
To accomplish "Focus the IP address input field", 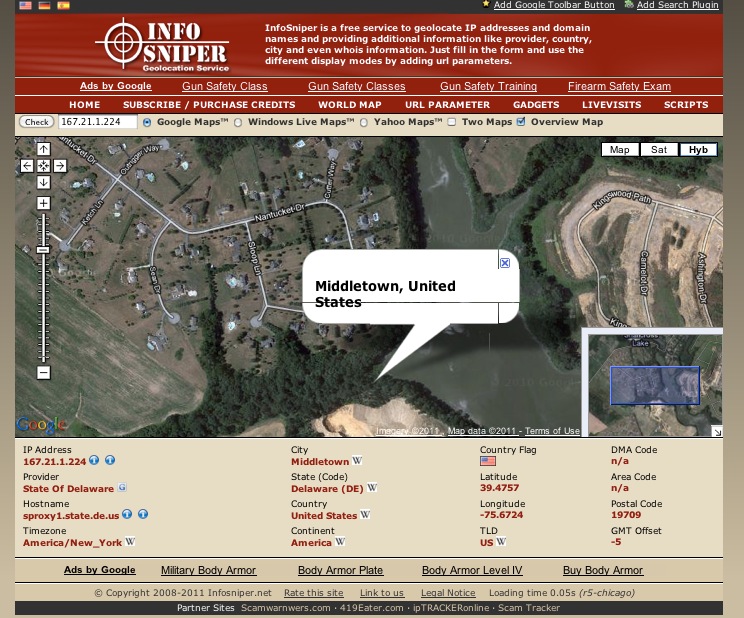I will tap(98, 122).
